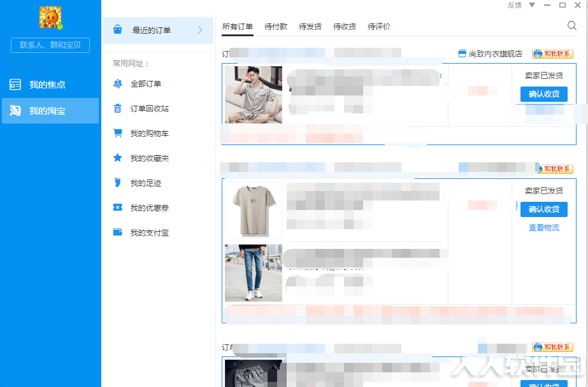Click 卖家已发货 status of pajamas order
The width and height of the screenshot is (588, 387).
click(x=544, y=76)
